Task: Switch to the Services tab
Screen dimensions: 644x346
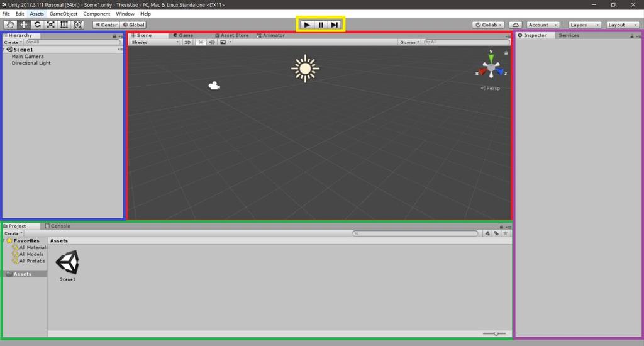Action: [569, 35]
